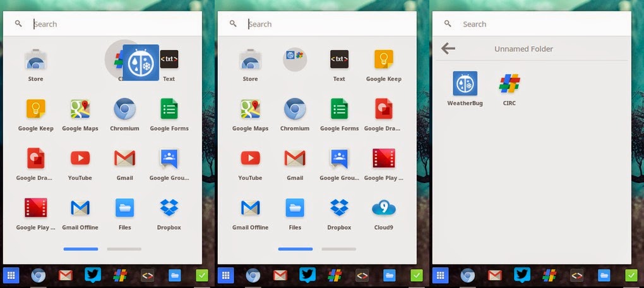Switch to second page in left launcher
The width and height of the screenshot is (644, 288).
(x=124, y=249)
